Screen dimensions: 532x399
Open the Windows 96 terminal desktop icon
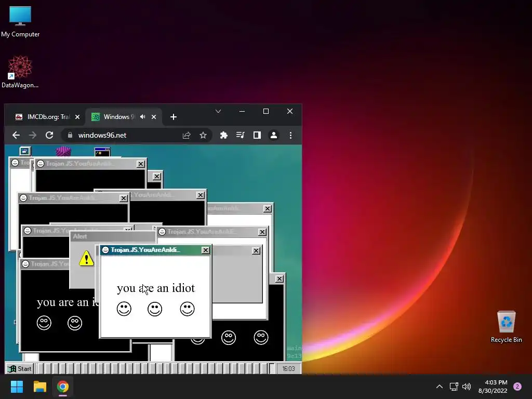(x=102, y=151)
